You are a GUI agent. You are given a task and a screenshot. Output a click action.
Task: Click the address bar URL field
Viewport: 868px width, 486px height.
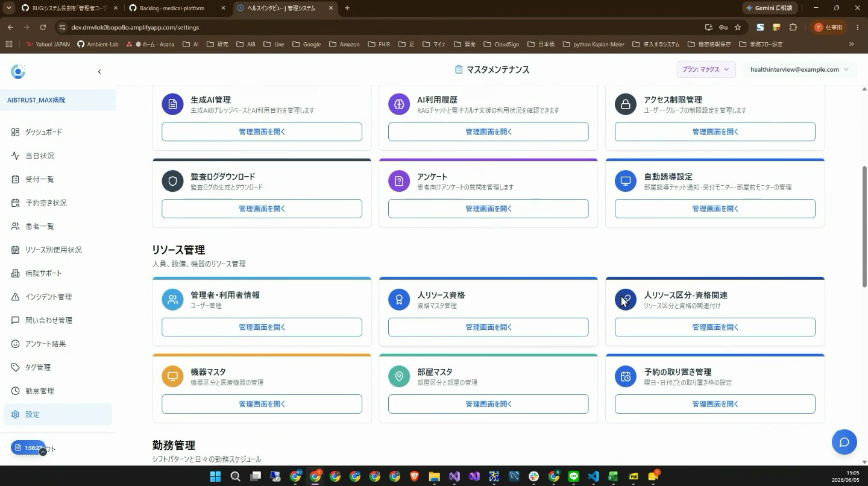coord(386,27)
